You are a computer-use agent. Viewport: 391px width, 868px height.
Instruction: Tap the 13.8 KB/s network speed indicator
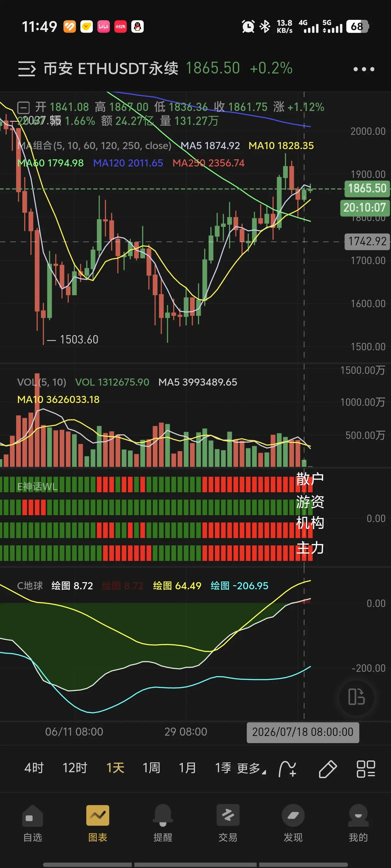pyautogui.click(x=284, y=27)
